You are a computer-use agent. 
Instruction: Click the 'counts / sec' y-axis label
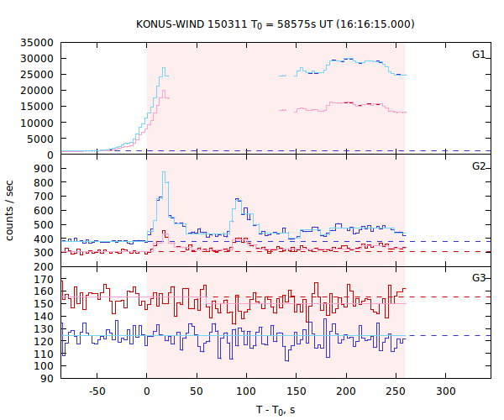click(9, 211)
